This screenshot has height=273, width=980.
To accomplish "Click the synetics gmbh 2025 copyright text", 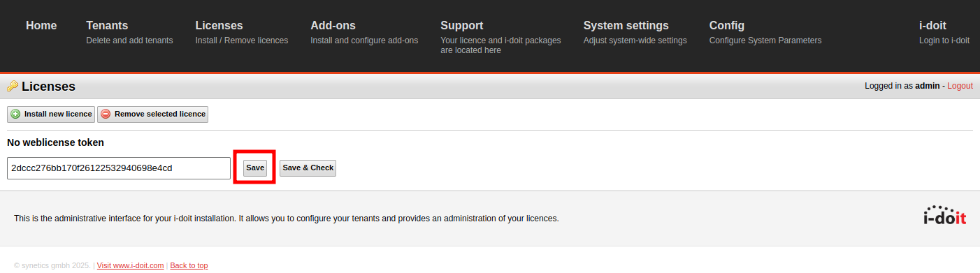I will tap(52, 265).
